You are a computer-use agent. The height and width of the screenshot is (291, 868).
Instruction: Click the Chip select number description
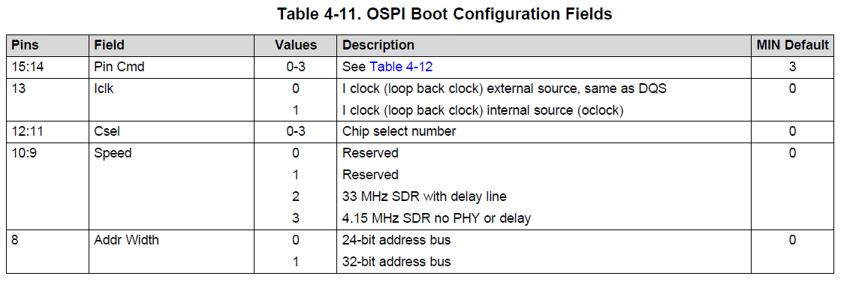[x=399, y=132]
